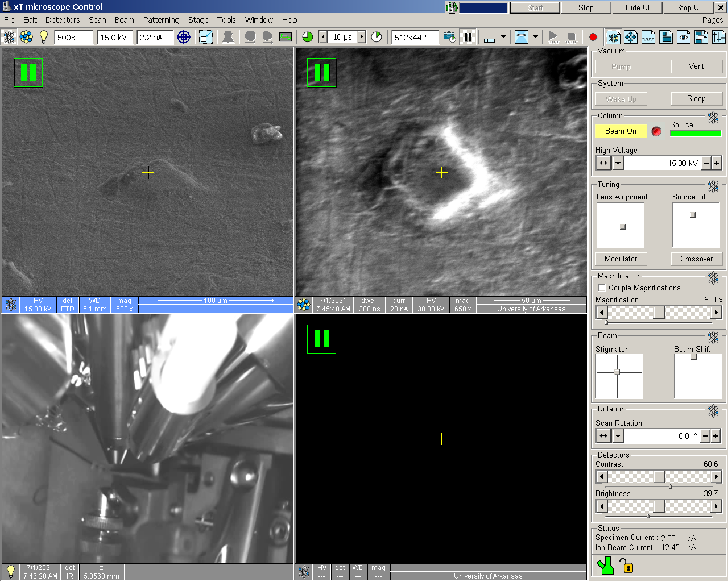728x582 pixels.
Task: Click the Contrast slider handle
Action: click(659, 477)
